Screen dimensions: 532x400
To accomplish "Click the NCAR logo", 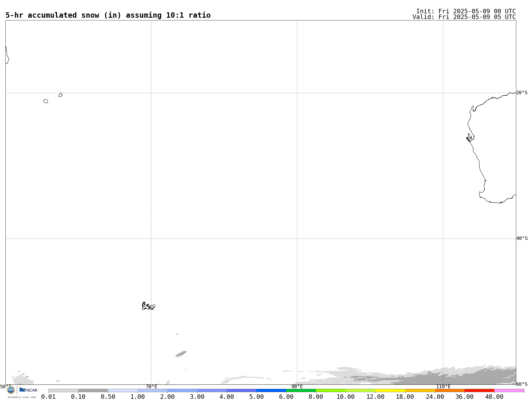I will [x=28, y=390].
